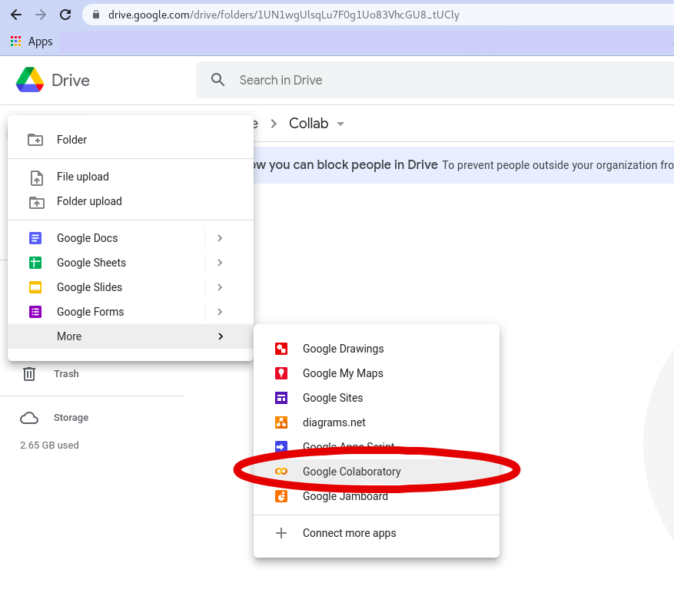The image size is (674, 616).
Task: Open the Trash
Action: point(66,374)
